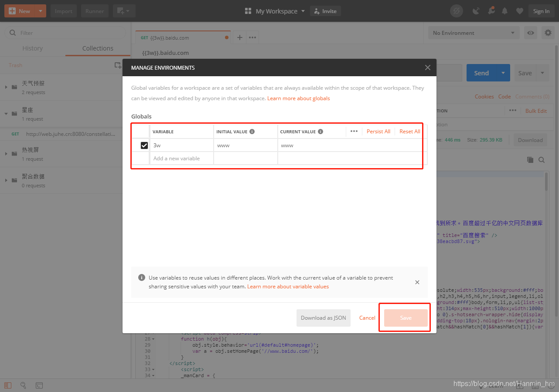Uncheck the 3w variable checkbox
559x392 pixels.
[x=144, y=145]
